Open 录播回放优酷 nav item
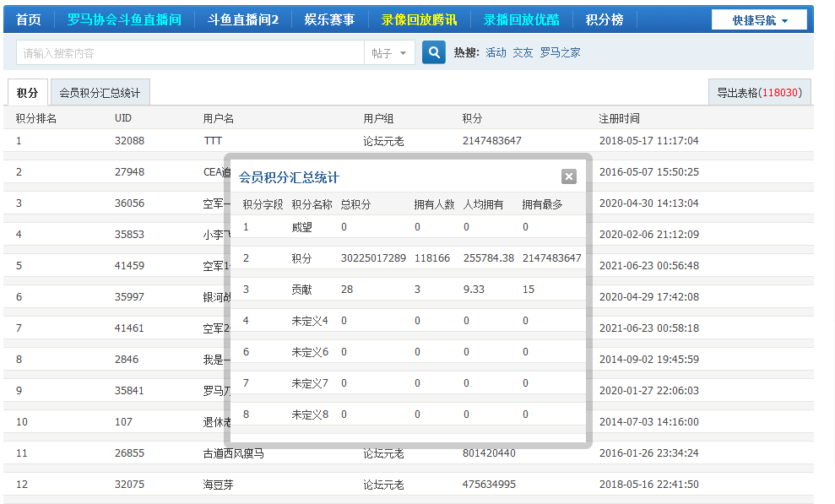 click(521, 19)
